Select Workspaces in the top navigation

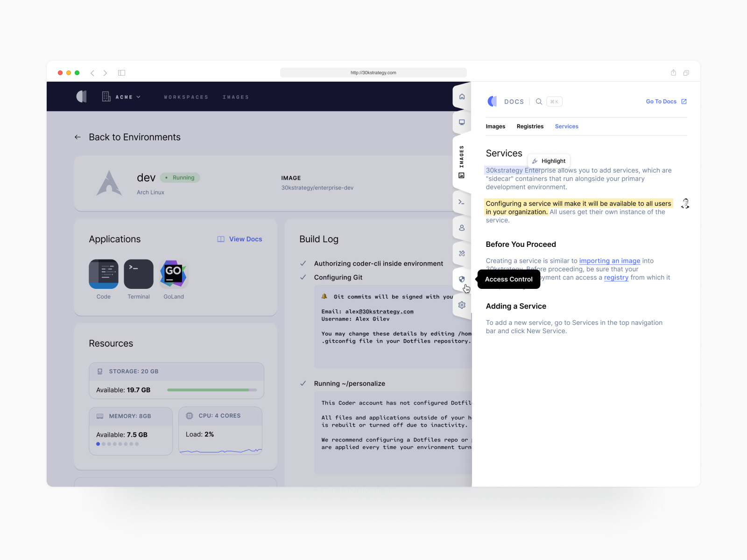pyautogui.click(x=186, y=97)
